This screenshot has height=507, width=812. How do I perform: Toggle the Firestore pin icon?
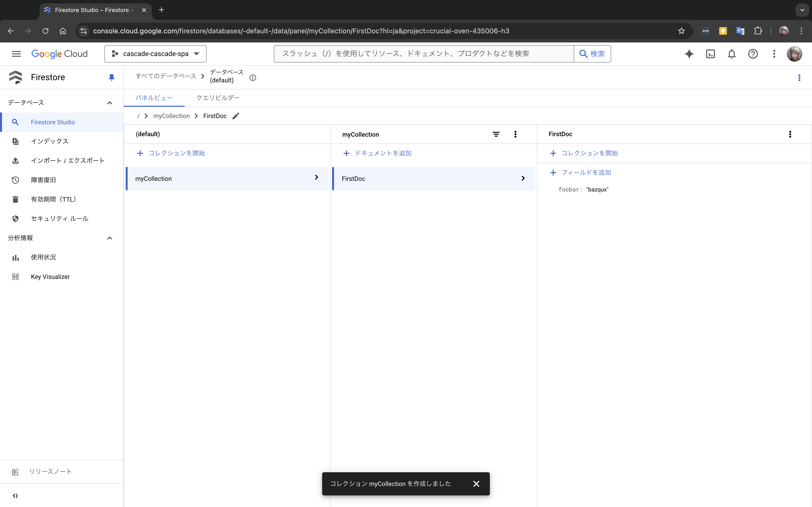pos(111,77)
